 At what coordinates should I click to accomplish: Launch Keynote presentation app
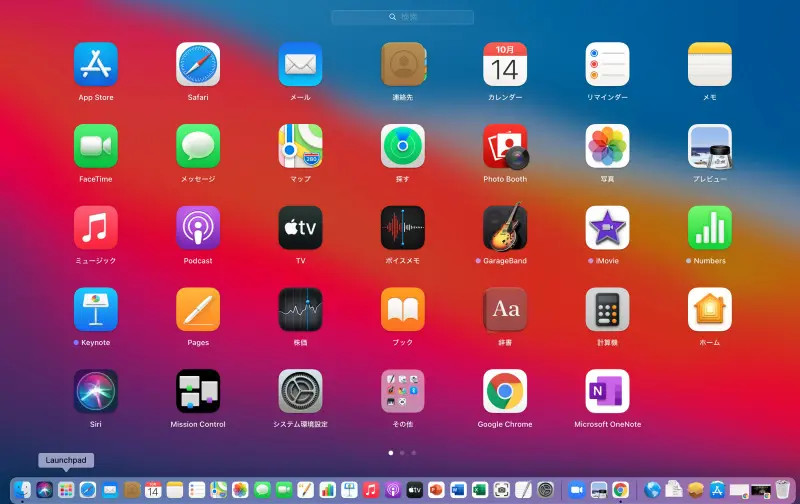(96, 310)
